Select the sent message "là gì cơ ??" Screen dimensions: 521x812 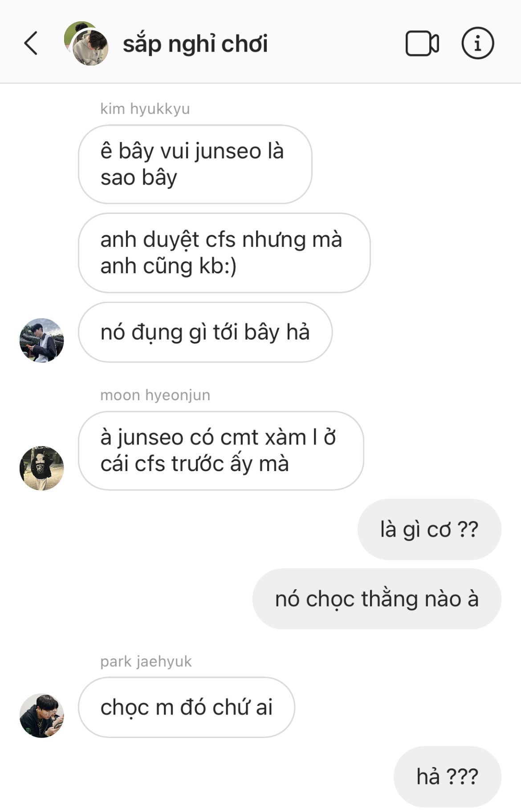[x=429, y=529]
